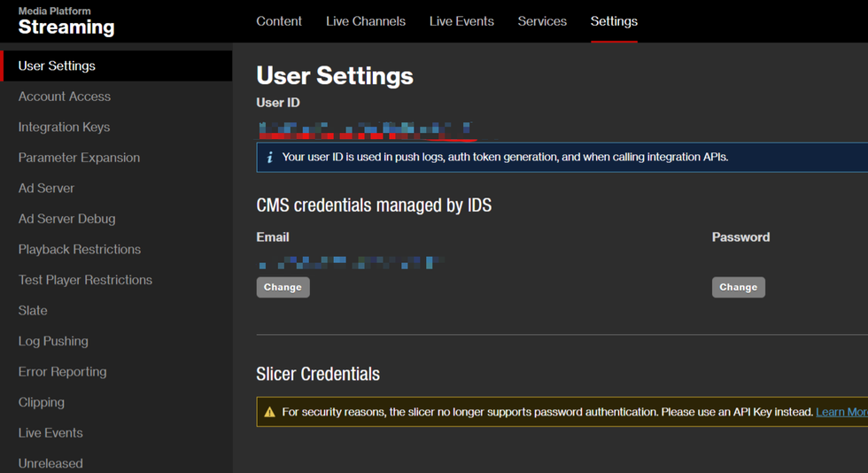Open Live Events in the top navigation bar
868x473 pixels.
click(461, 21)
